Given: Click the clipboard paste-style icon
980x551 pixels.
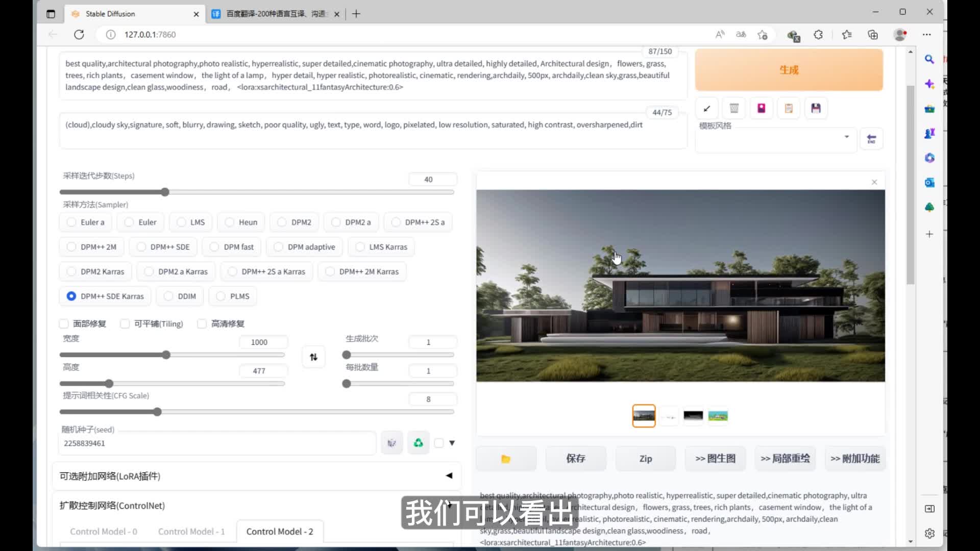Looking at the screenshot, I should point(789,109).
